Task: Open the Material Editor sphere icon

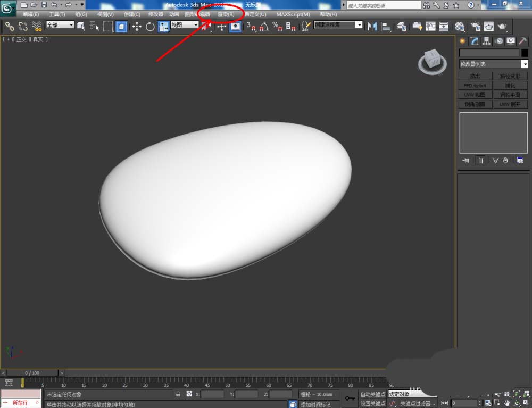Action: (460, 26)
